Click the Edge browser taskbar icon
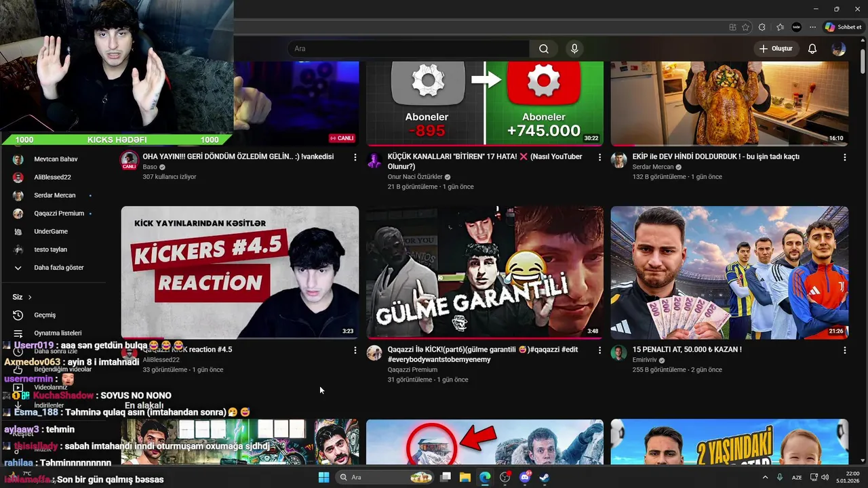This screenshot has height=488, width=868. point(485,477)
